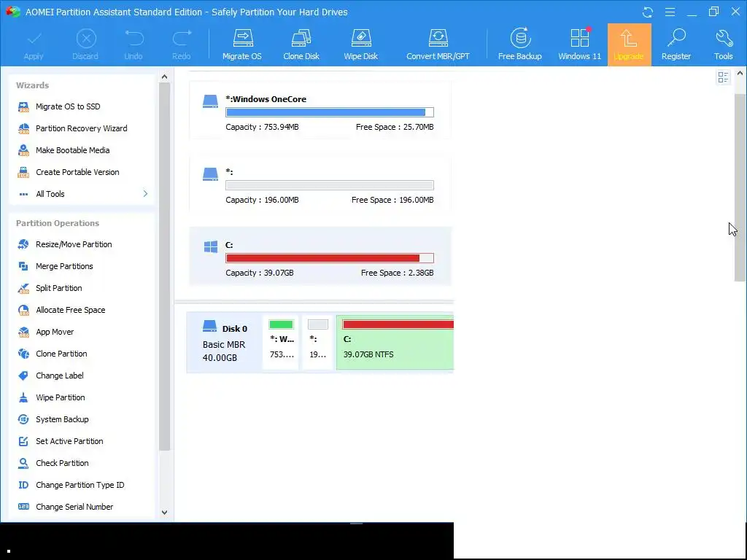Select the unlabeled 196.00MB partition card

click(320, 183)
